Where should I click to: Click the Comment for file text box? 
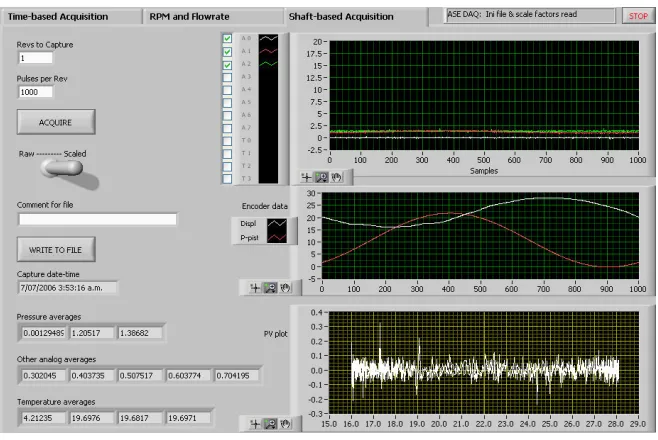pyautogui.click(x=97, y=219)
